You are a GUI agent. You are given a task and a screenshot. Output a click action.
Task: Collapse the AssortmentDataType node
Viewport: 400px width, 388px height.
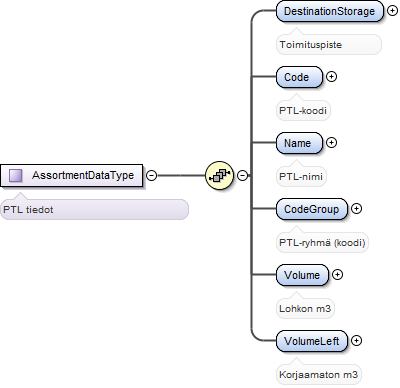pyautogui.click(x=152, y=175)
